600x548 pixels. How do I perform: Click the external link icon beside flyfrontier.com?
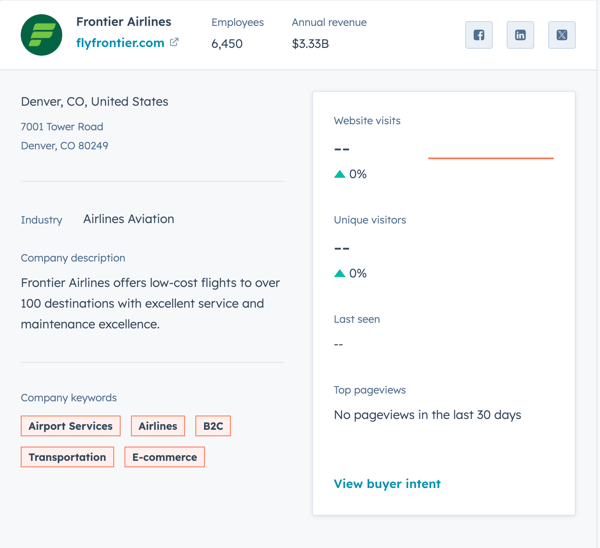pos(174,42)
